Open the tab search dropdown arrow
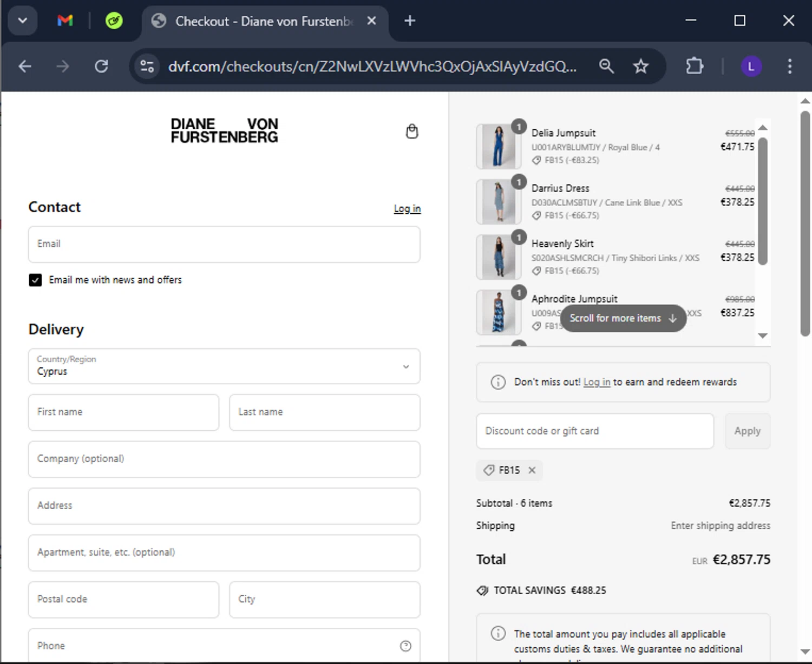 coord(22,21)
